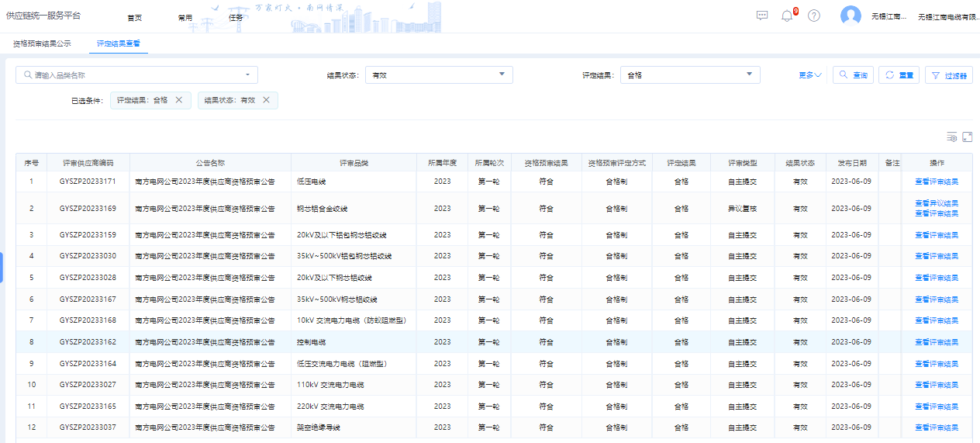Open the notification bell with badge 9
This screenshot has height=443, width=980.
click(x=787, y=16)
